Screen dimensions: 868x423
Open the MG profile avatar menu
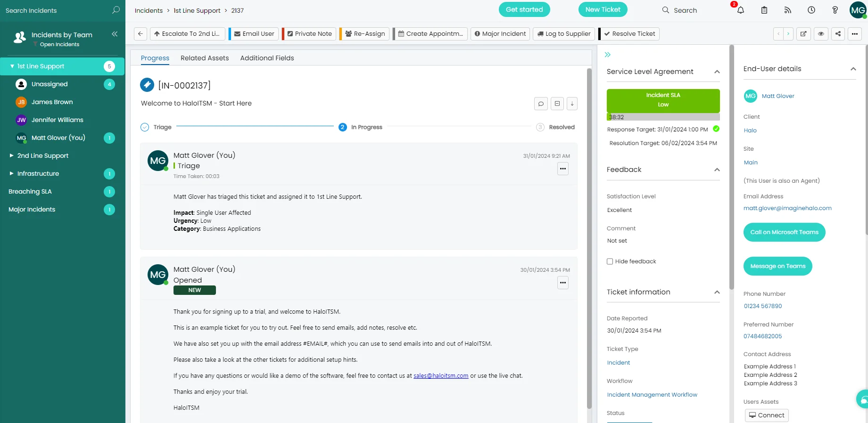pyautogui.click(x=858, y=10)
